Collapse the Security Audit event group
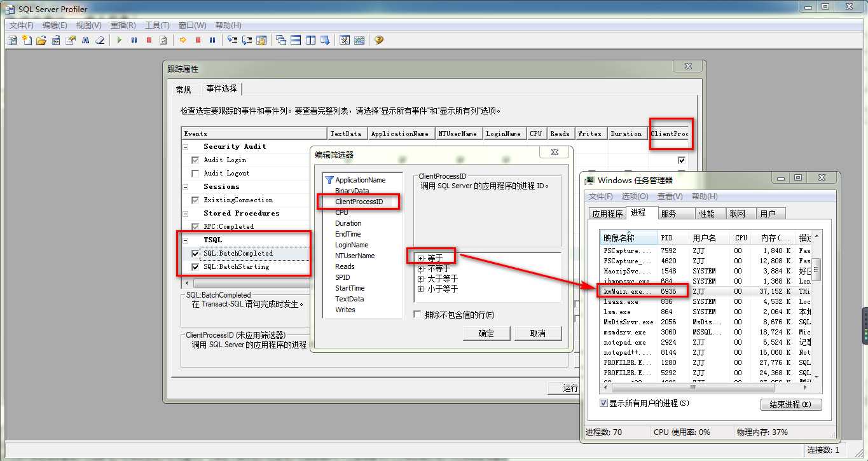Image resolution: width=868 pixels, height=461 pixels. [186, 146]
